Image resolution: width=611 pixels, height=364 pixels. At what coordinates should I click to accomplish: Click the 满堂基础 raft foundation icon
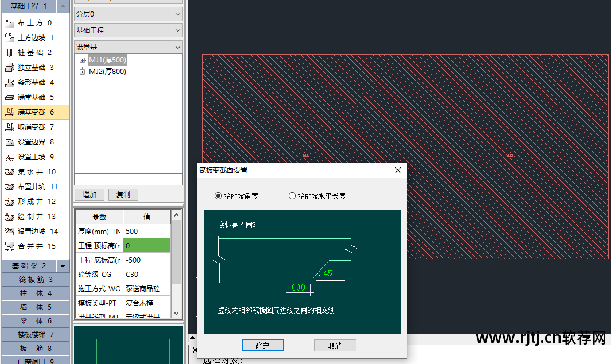click(x=9, y=97)
